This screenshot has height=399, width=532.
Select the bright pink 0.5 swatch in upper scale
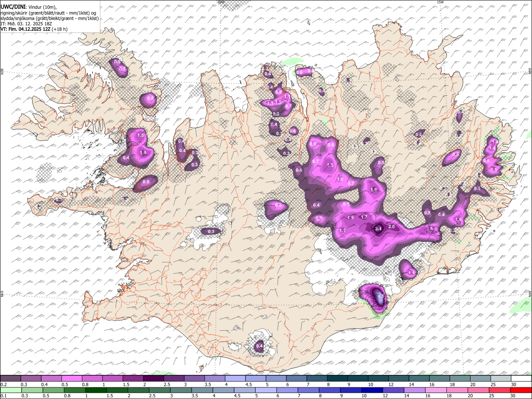point(72,378)
